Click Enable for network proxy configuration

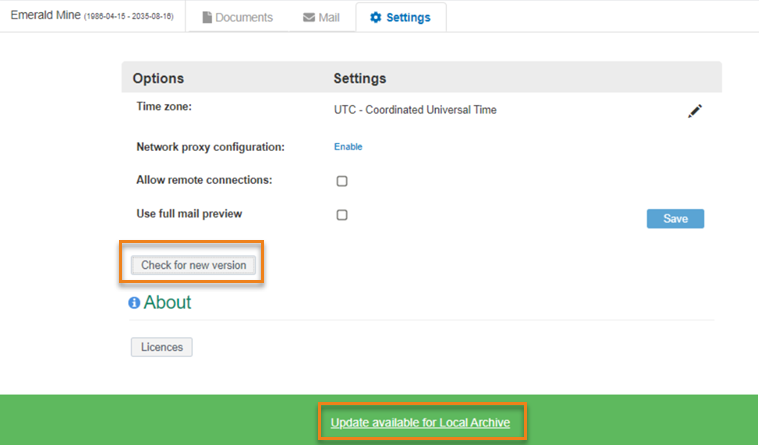(348, 147)
